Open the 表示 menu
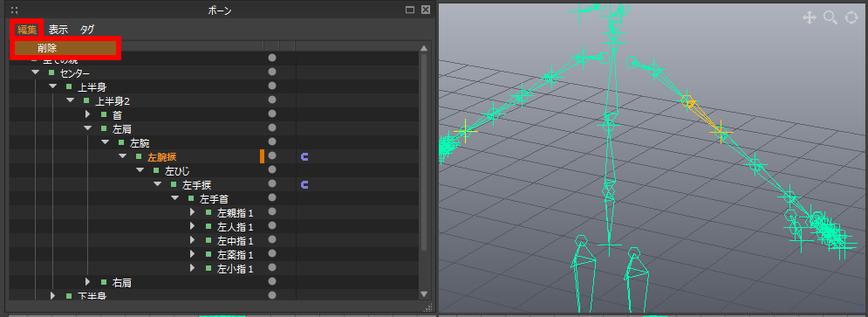The width and height of the screenshot is (868, 317). point(58,30)
